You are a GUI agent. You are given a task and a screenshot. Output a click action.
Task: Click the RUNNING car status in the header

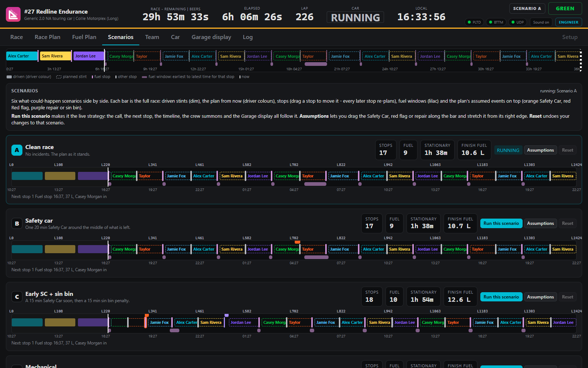pos(355,17)
